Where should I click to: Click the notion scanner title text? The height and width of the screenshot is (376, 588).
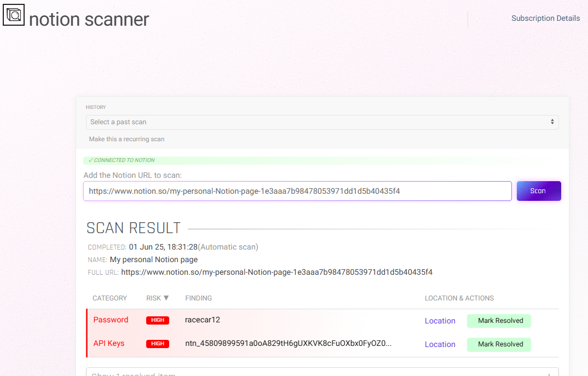pos(89,20)
